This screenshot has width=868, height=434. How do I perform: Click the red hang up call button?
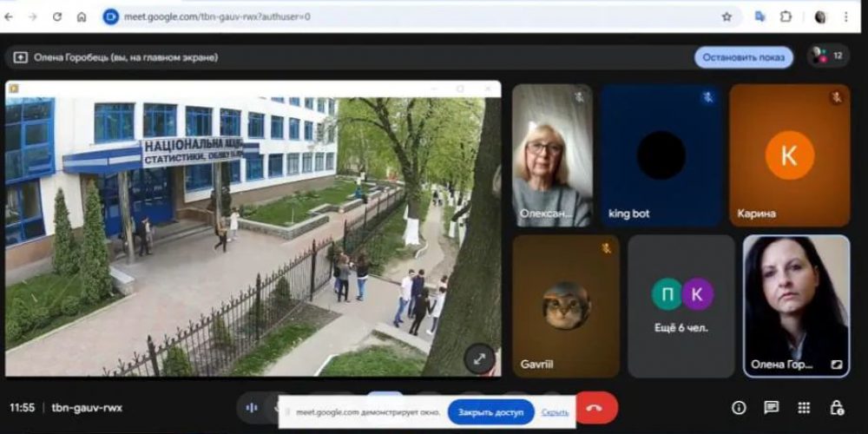click(595, 407)
